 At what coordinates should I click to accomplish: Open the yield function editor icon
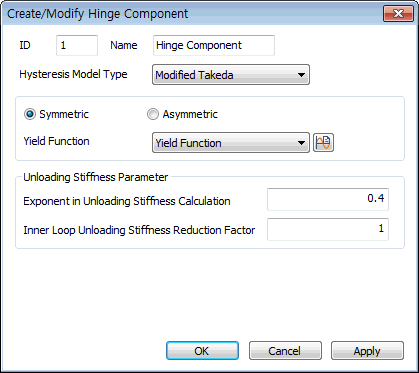click(x=323, y=143)
